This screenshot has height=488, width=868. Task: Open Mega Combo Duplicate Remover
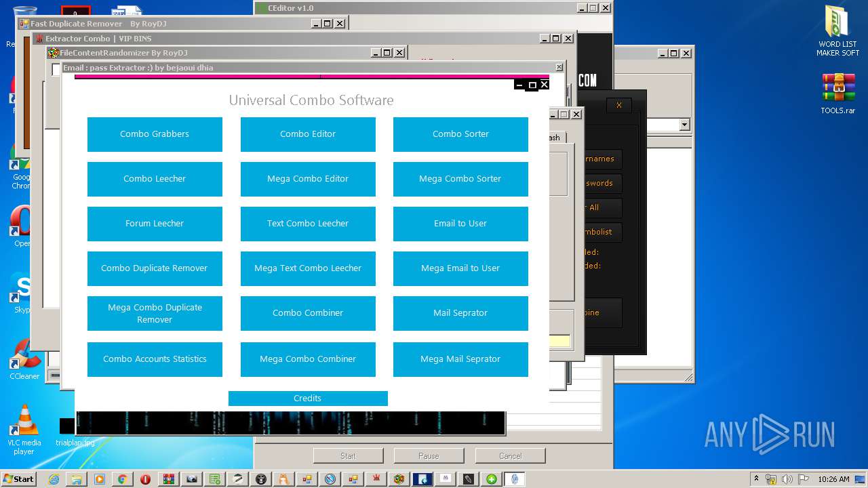point(155,313)
